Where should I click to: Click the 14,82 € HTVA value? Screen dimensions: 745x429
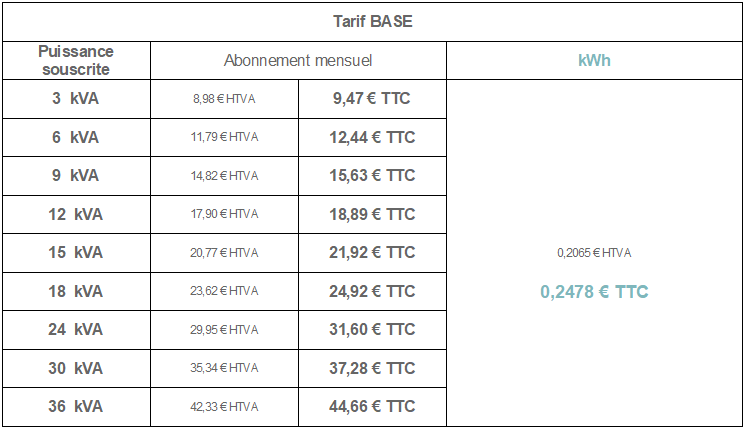[x=224, y=176]
